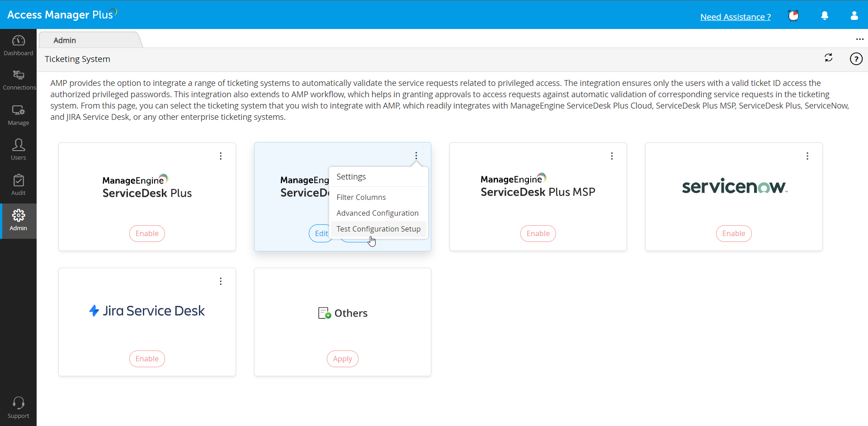Click the ServiceDesk Plus MSP logo
Image resolution: width=868 pixels, height=426 pixels.
coord(538,185)
